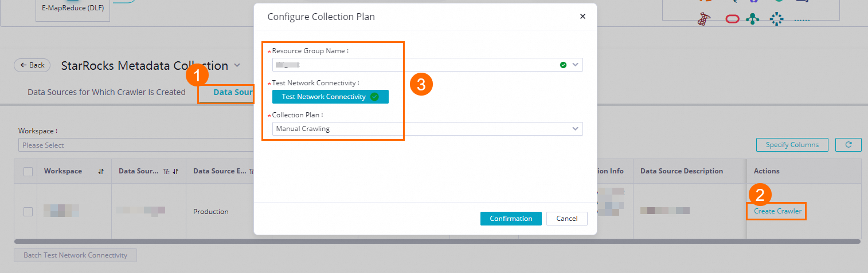
Task: Click the horizontal scrollbar under the table
Action: click(x=437, y=242)
